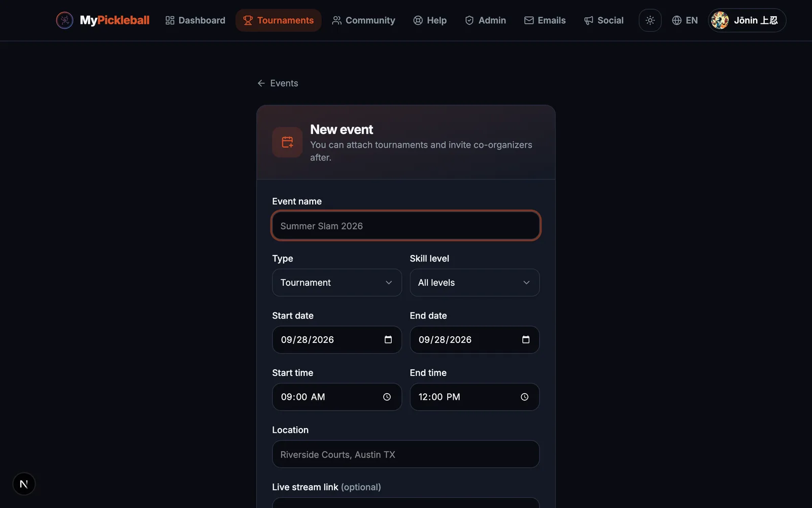Go to the Dashboard nav item

click(x=195, y=20)
